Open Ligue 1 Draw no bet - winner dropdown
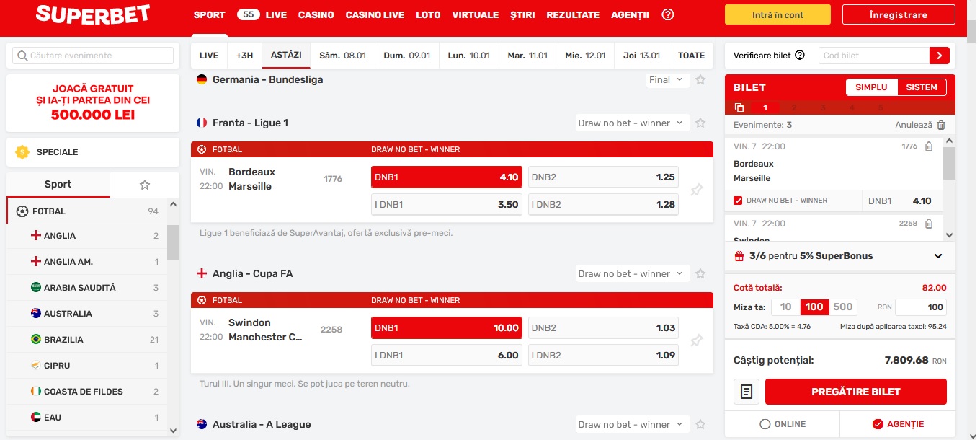 click(632, 123)
